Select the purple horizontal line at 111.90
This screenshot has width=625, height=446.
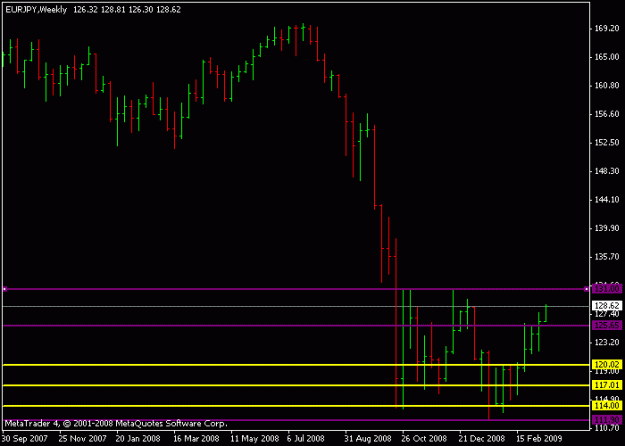coord(295,420)
